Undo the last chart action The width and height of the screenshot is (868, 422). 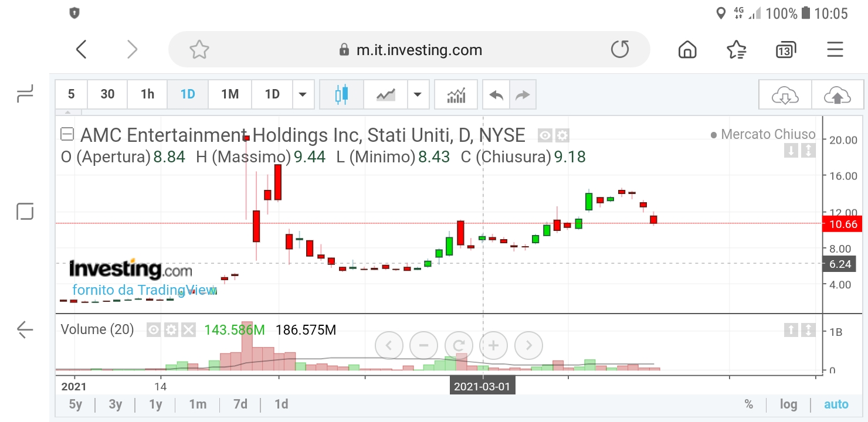click(x=496, y=94)
